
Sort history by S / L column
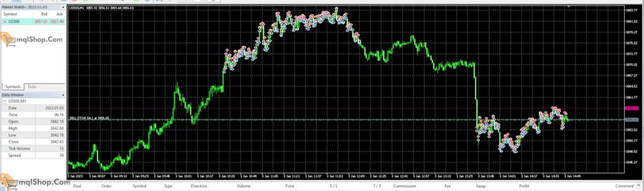(333, 186)
